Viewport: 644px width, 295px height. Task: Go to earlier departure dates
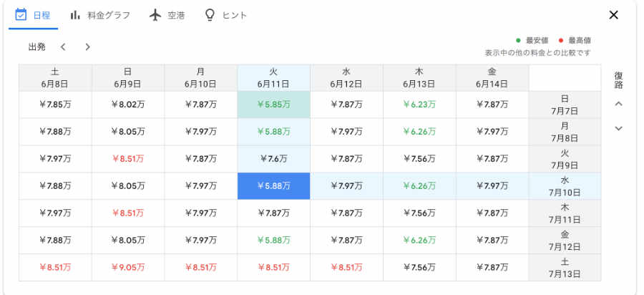(63, 47)
